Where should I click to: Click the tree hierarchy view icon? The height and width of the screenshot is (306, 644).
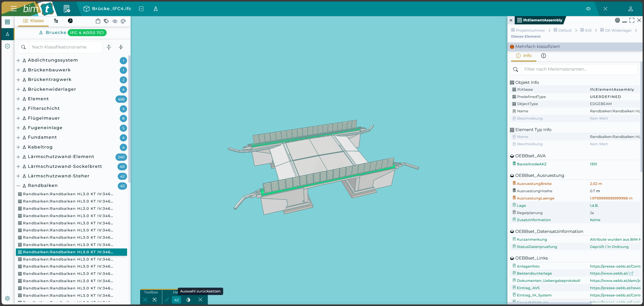coord(56,21)
